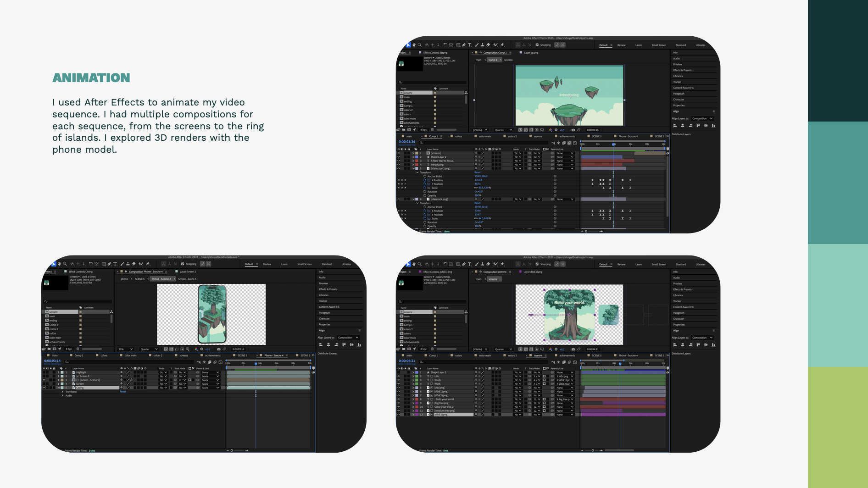Screen dimensions: 868x488
Task: Open the Graph Editor in the timeline
Action: coord(574,143)
